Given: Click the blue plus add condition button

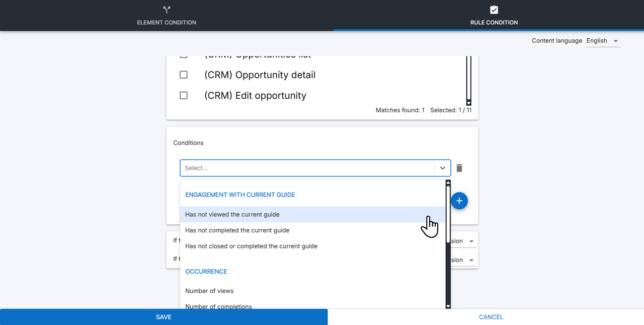Looking at the screenshot, I should [x=459, y=201].
